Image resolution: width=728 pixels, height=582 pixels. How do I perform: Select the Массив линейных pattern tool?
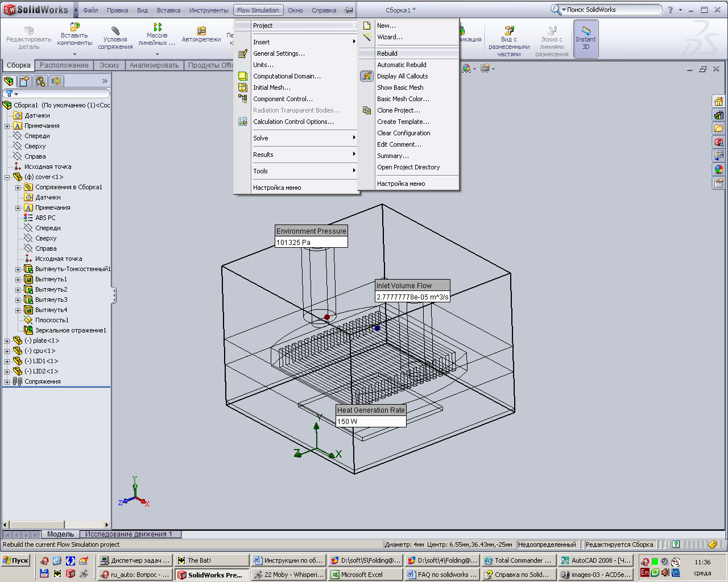tap(157, 27)
